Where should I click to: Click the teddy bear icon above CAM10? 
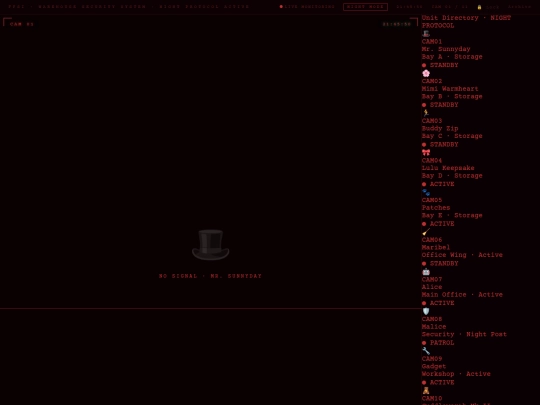(426, 391)
